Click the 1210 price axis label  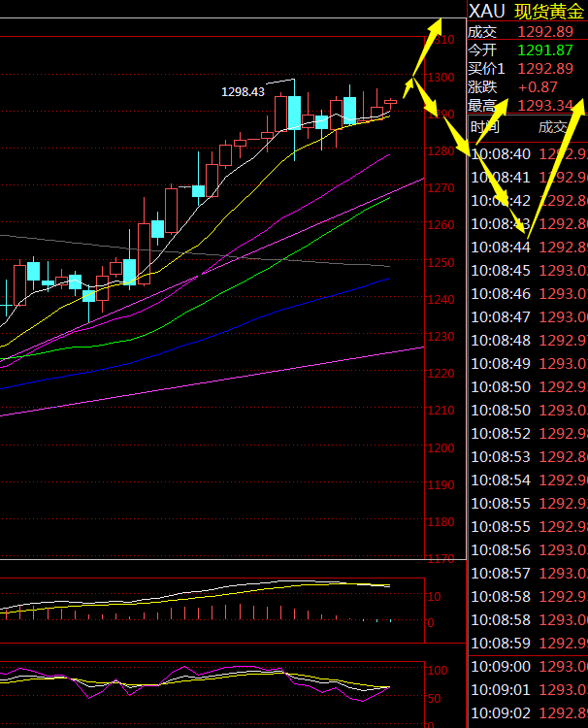[x=441, y=411]
